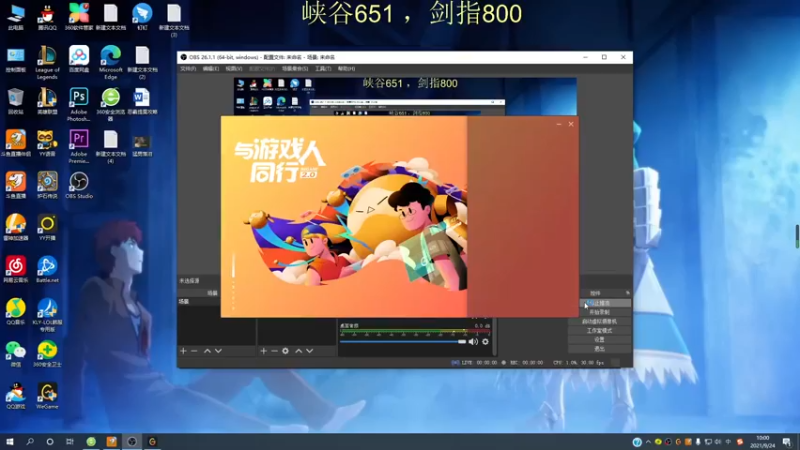Screen dimensions: 800x450
Task: Open the 360软件管家 desktop icon
Action: (79, 17)
